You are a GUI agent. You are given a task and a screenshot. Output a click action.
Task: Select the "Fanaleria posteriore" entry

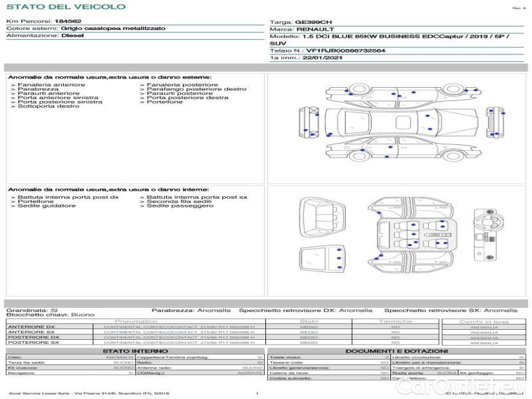click(x=182, y=84)
